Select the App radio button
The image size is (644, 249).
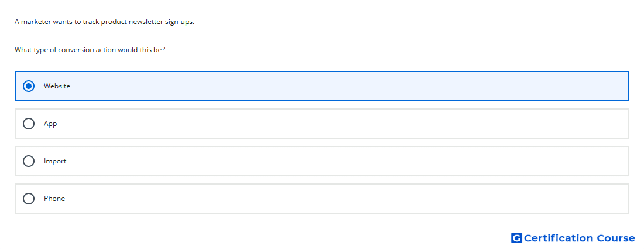[x=29, y=124]
